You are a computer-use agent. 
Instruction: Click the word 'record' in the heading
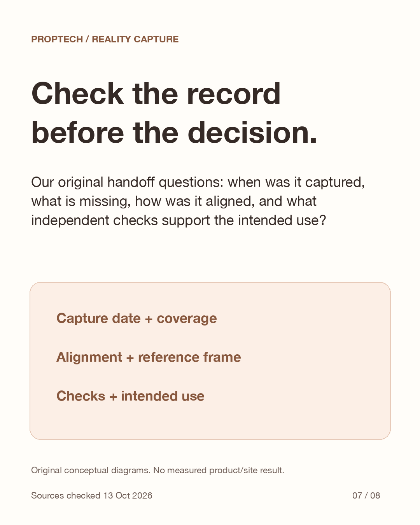(x=234, y=94)
